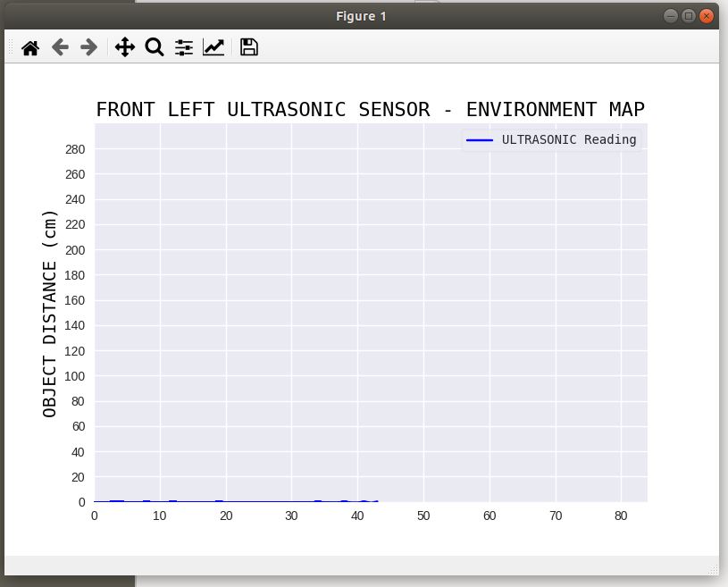Click the 60 x-axis tick label
Screen dimensions: 728x587
pos(490,516)
